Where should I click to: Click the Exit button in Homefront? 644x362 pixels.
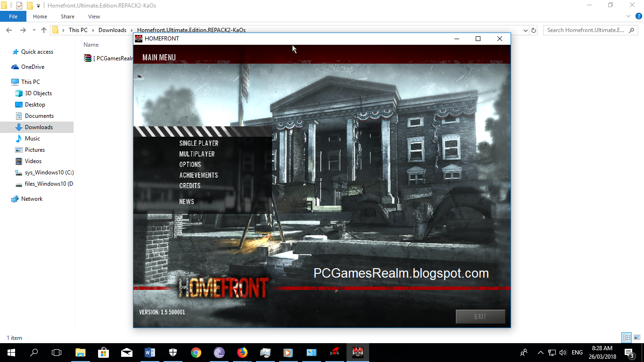[x=480, y=317]
